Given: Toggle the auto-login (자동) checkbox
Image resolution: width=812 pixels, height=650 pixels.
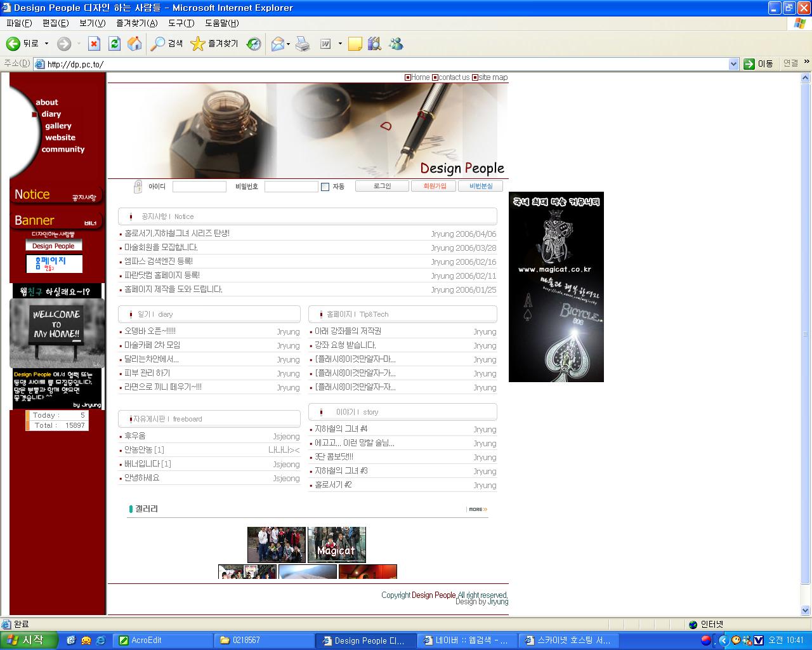Looking at the screenshot, I should tap(325, 187).
